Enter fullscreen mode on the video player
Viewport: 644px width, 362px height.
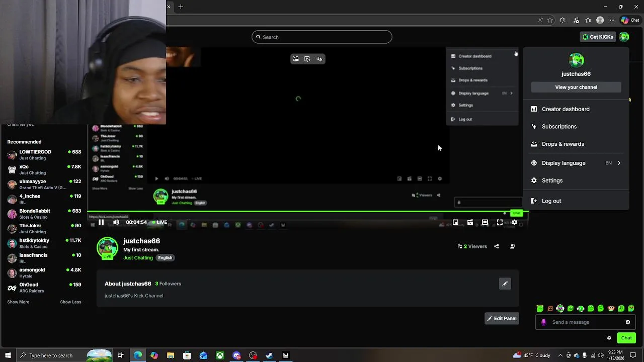click(x=500, y=222)
